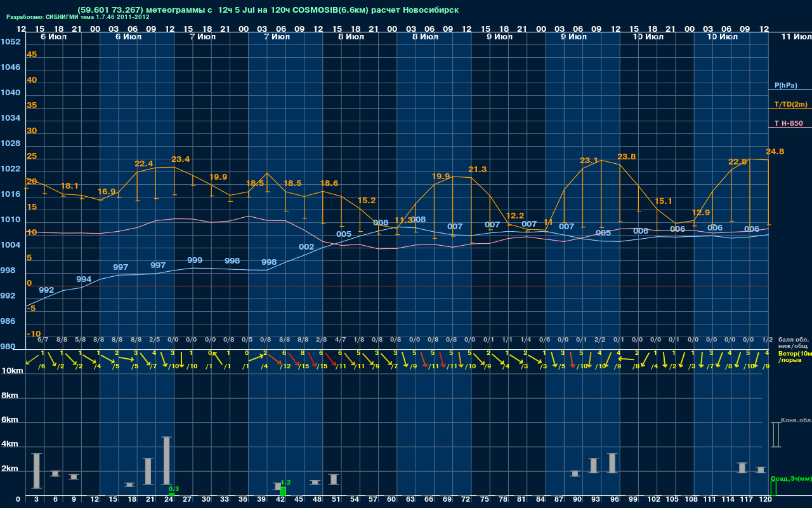Click the 'Осад,3ч(мм)' legend label
This screenshot has height=508, width=812.
790,478
